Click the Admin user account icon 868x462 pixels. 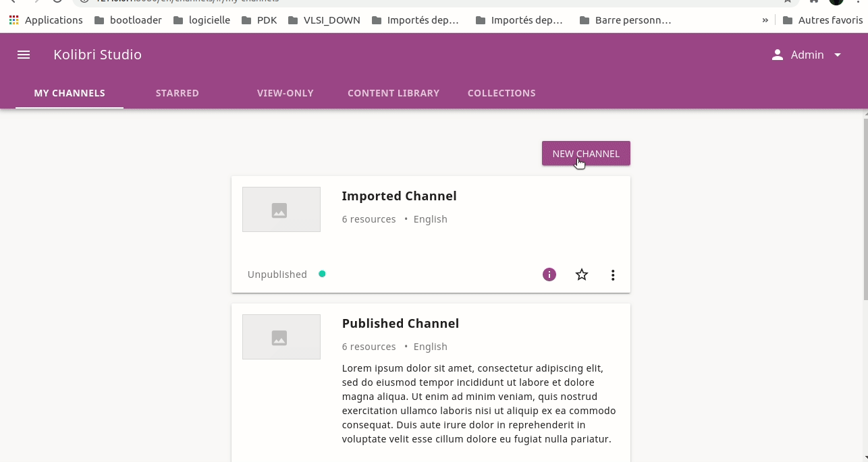coord(778,55)
